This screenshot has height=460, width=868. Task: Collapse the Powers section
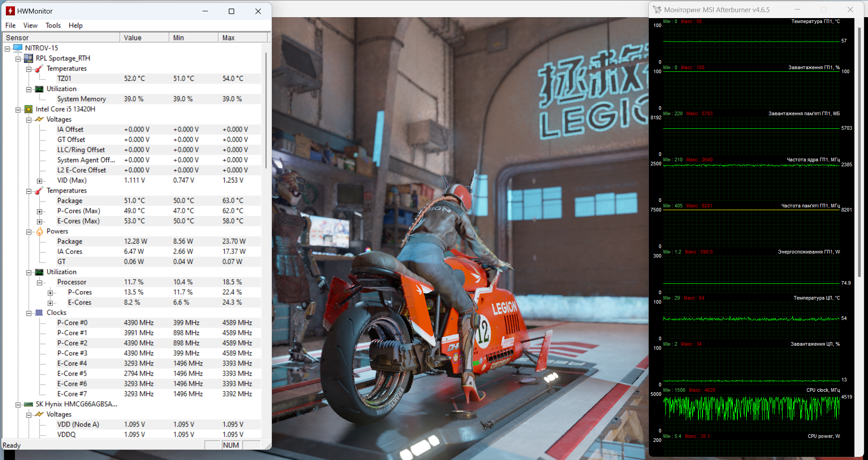coord(29,232)
